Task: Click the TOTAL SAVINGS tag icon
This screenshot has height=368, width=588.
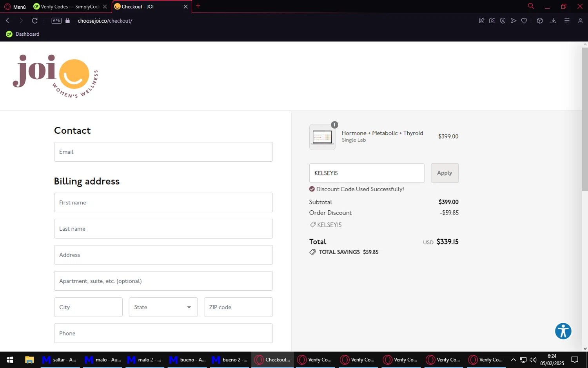Action: coord(312,252)
